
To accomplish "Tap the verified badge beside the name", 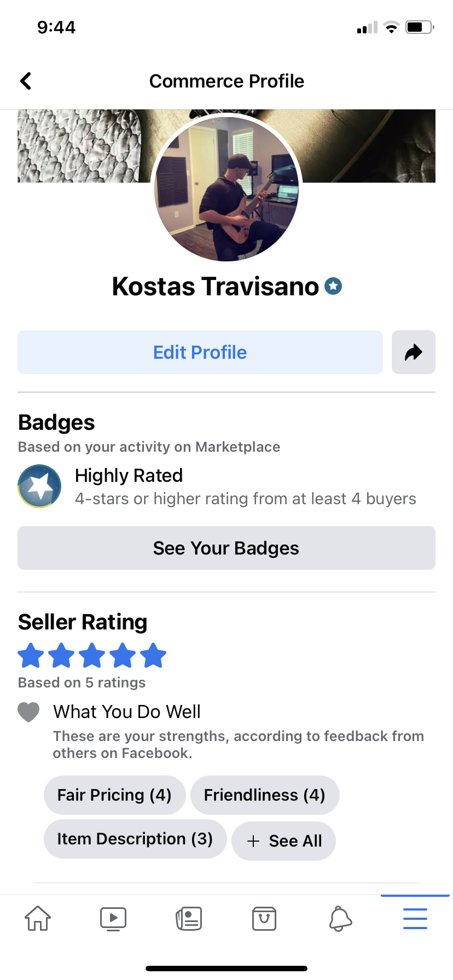I will tap(333, 286).
